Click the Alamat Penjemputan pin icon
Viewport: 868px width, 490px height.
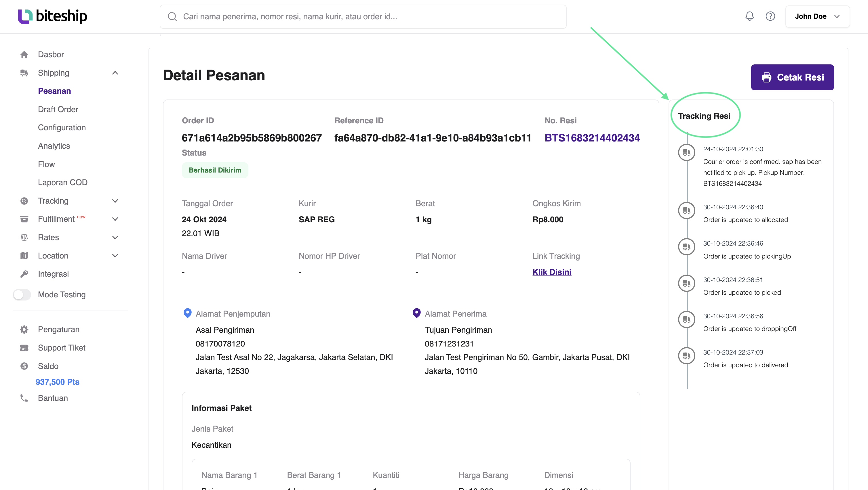click(x=187, y=313)
